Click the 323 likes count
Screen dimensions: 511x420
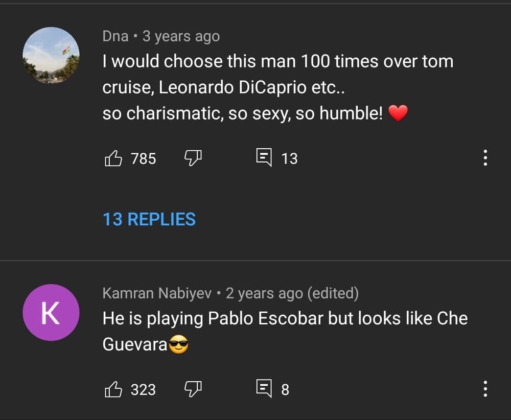coord(144,390)
